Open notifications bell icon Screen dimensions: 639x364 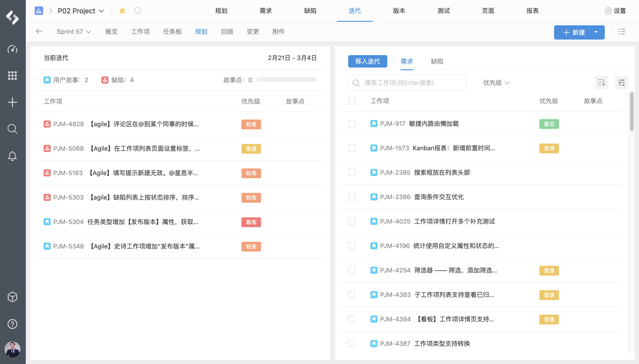pyautogui.click(x=12, y=156)
